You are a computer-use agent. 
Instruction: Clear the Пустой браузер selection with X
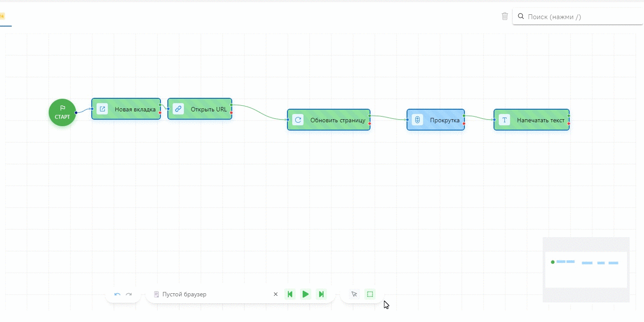coord(276,295)
